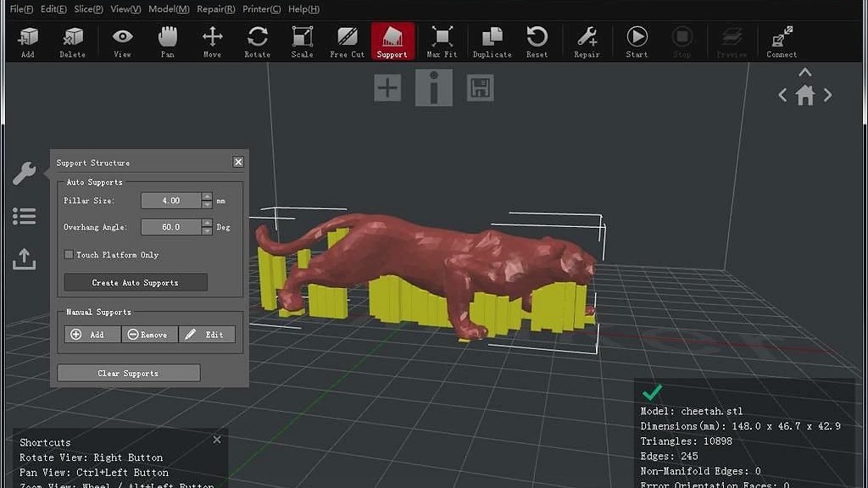Open the Printer menu
This screenshot has height=488, width=868.
(262, 9)
